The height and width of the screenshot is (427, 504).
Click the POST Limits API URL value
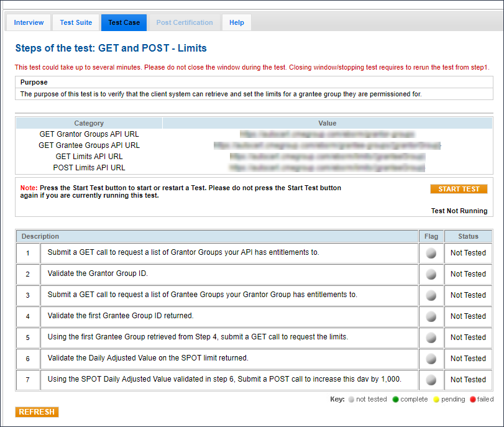327,167
